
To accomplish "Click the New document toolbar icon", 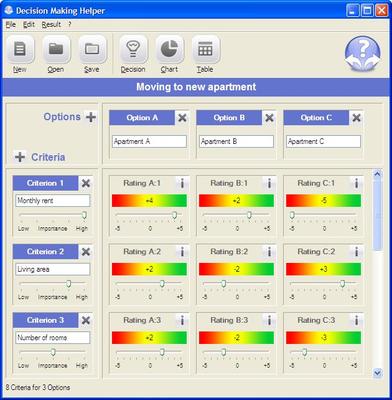I will coord(20,49).
